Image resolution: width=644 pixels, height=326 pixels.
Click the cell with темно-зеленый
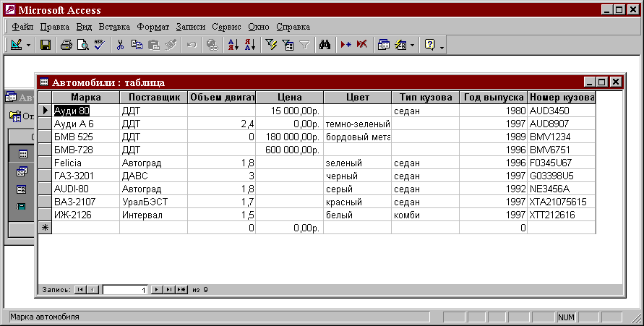pos(357,124)
